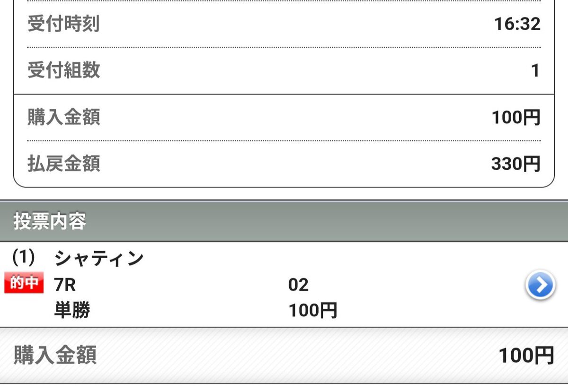Click the 購入金額 label above 払戻金額
Image resolution: width=568 pixels, height=392 pixels.
pos(63,117)
